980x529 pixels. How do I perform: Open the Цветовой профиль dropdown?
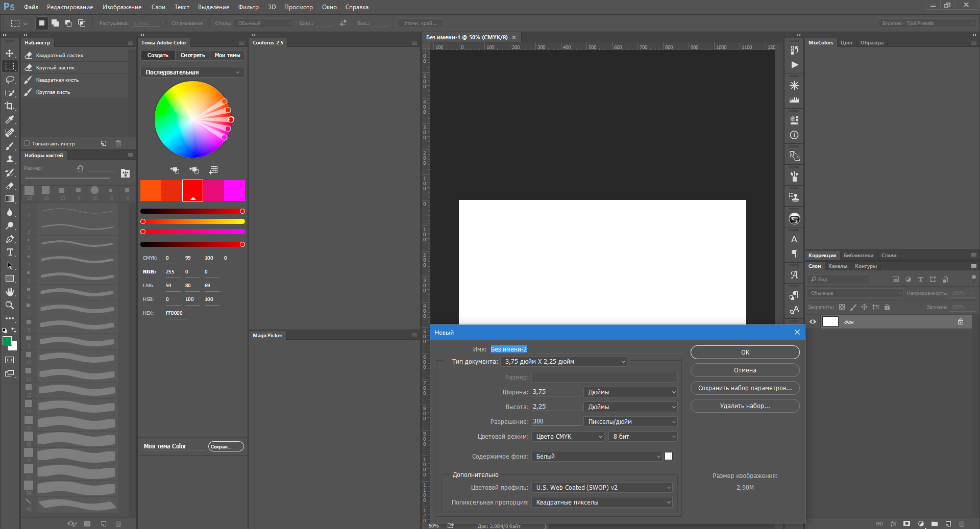pyautogui.click(x=602, y=488)
